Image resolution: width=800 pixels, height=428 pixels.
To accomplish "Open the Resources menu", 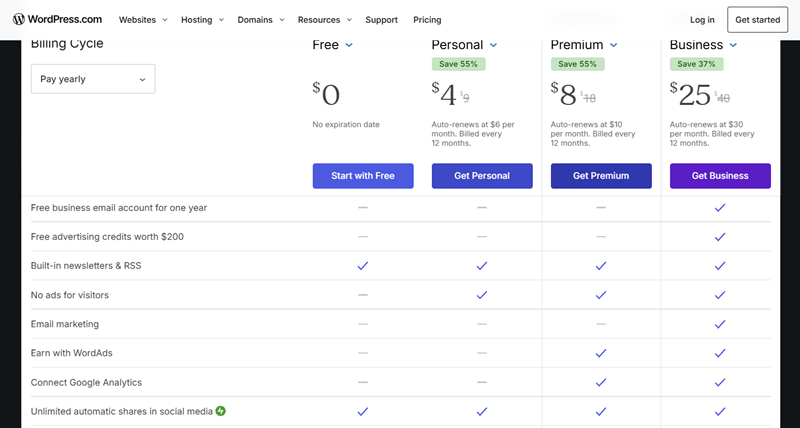I will (x=324, y=20).
